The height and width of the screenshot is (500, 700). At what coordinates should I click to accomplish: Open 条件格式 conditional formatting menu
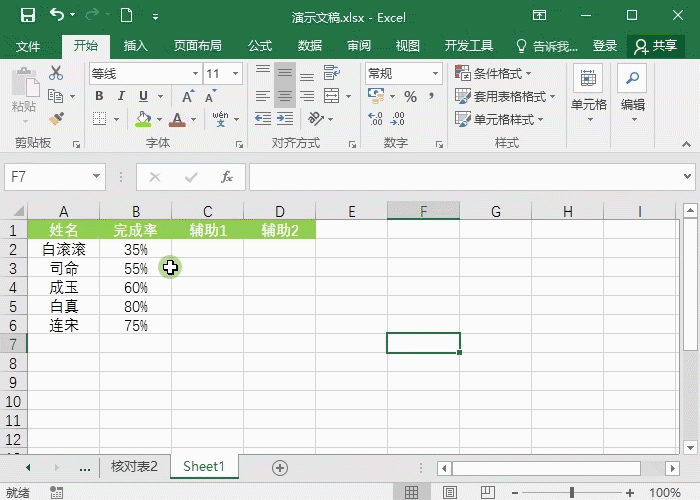pos(493,73)
